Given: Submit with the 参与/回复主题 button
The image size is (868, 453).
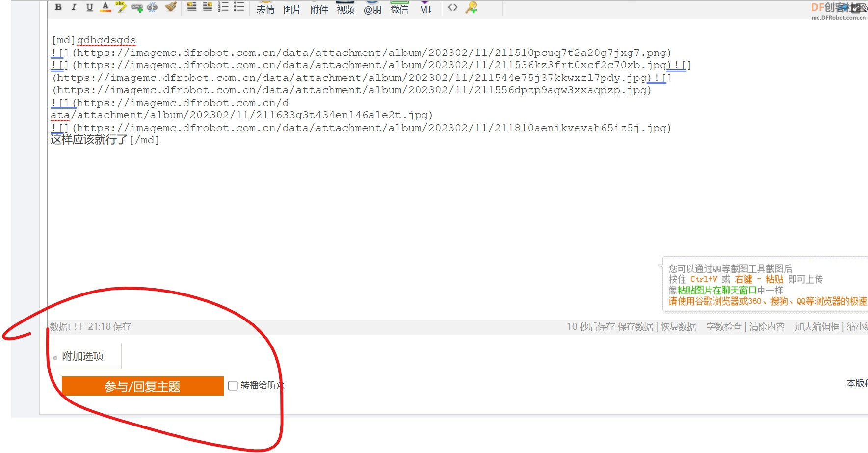Looking at the screenshot, I should [x=142, y=386].
